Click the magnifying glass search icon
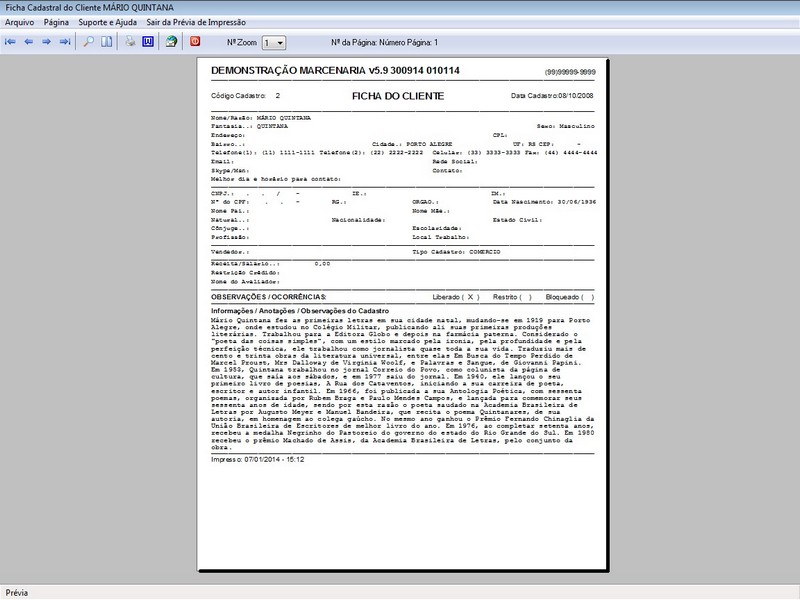The width and height of the screenshot is (800, 600). click(x=88, y=42)
